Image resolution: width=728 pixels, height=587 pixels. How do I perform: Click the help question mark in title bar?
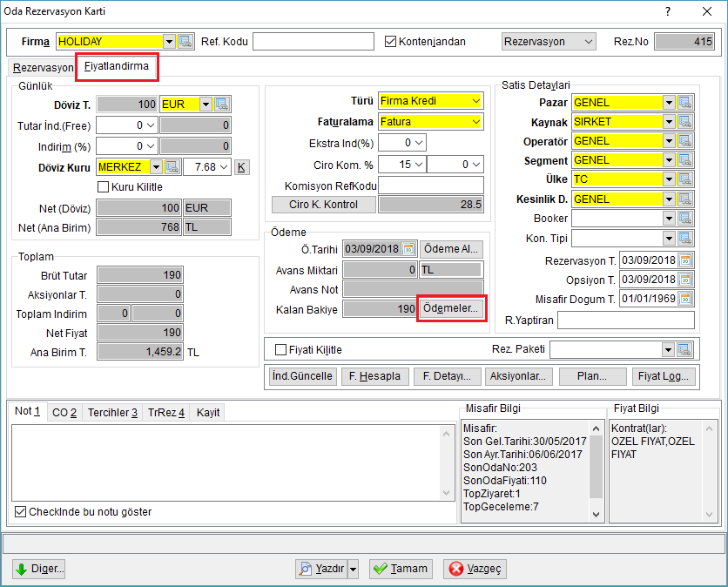[668, 11]
